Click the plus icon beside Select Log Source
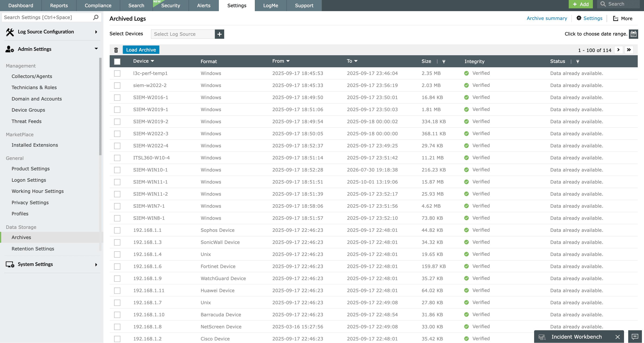Screen dimensions: 644x343 point(219,34)
